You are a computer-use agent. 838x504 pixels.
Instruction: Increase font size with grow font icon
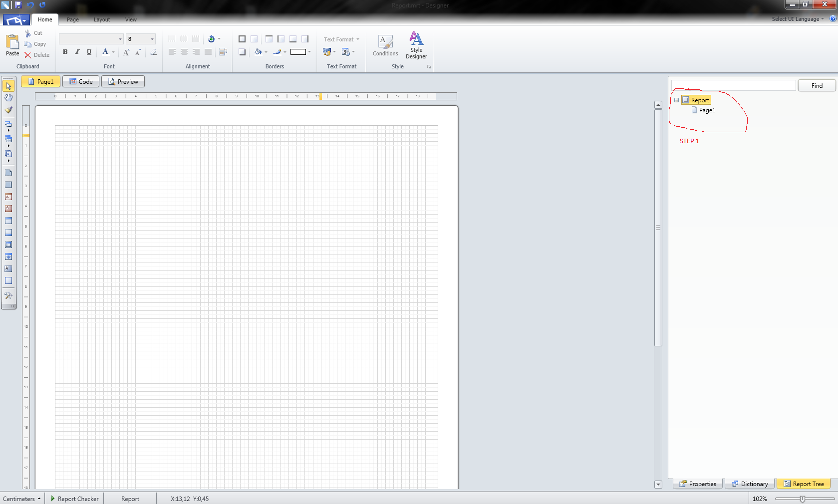click(126, 52)
